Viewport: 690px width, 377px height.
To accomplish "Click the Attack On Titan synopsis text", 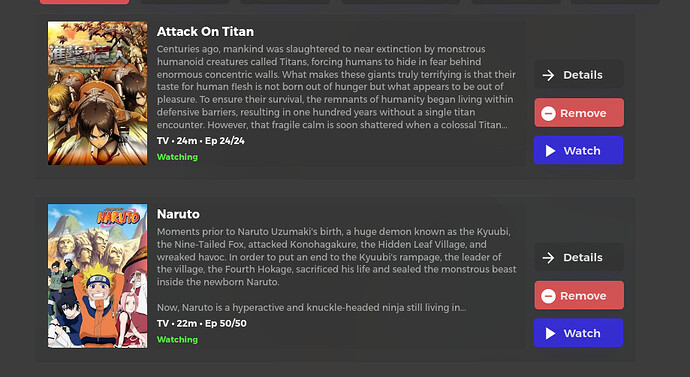I will point(336,87).
